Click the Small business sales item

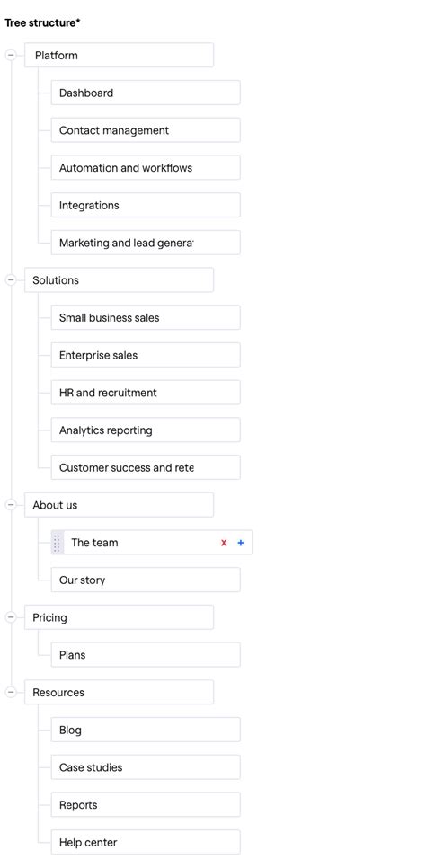(146, 318)
